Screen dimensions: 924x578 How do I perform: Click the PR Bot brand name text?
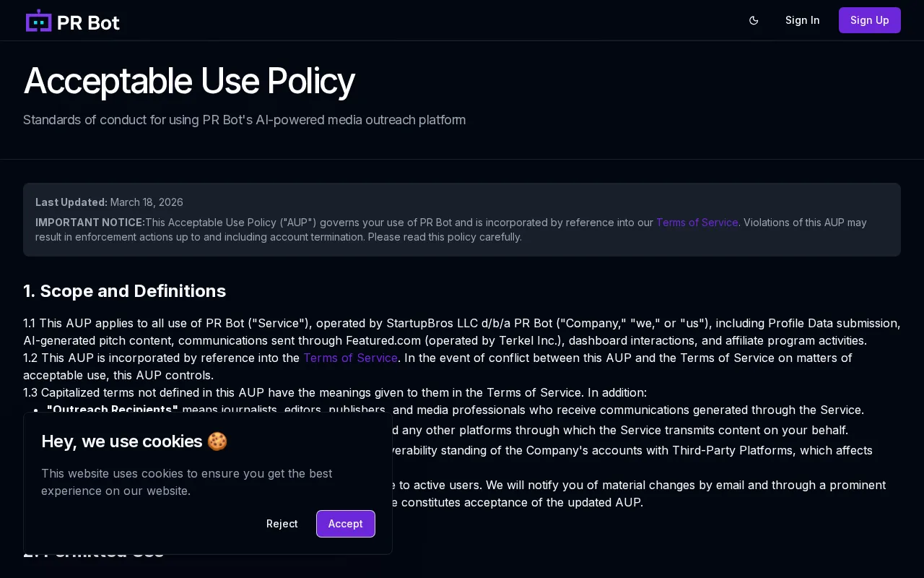(x=88, y=22)
